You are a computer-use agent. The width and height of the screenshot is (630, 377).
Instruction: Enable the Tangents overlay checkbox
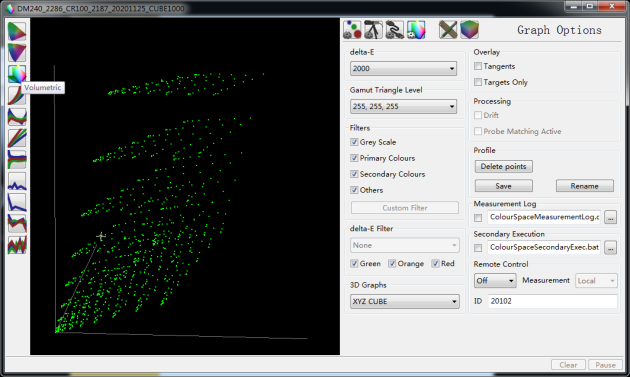pyautogui.click(x=478, y=66)
